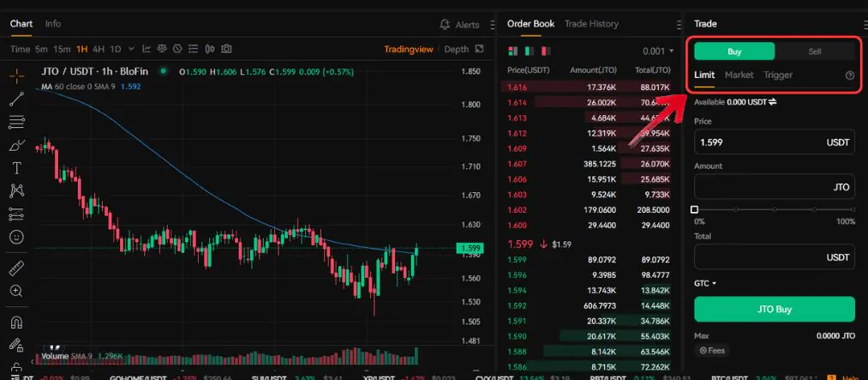This screenshot has width=868, height=380.
Task: Show asks-only order book view
Action: (x=546, y=51)
